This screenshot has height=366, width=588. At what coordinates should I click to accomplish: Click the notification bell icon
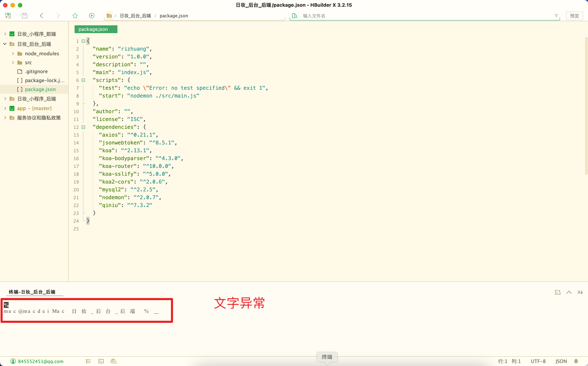pyautogui.click(x=576, y=361)
